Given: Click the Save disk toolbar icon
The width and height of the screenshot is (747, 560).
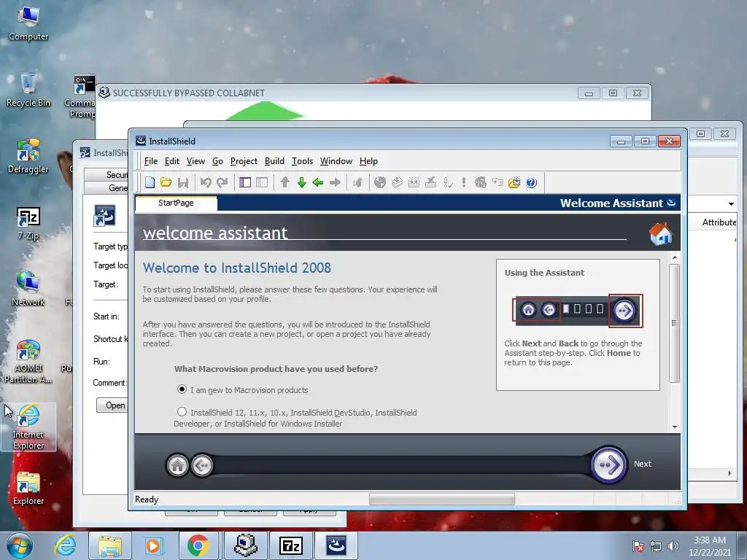Looking at the screenshot, I should pyautogui.click(x=183, y=182).
